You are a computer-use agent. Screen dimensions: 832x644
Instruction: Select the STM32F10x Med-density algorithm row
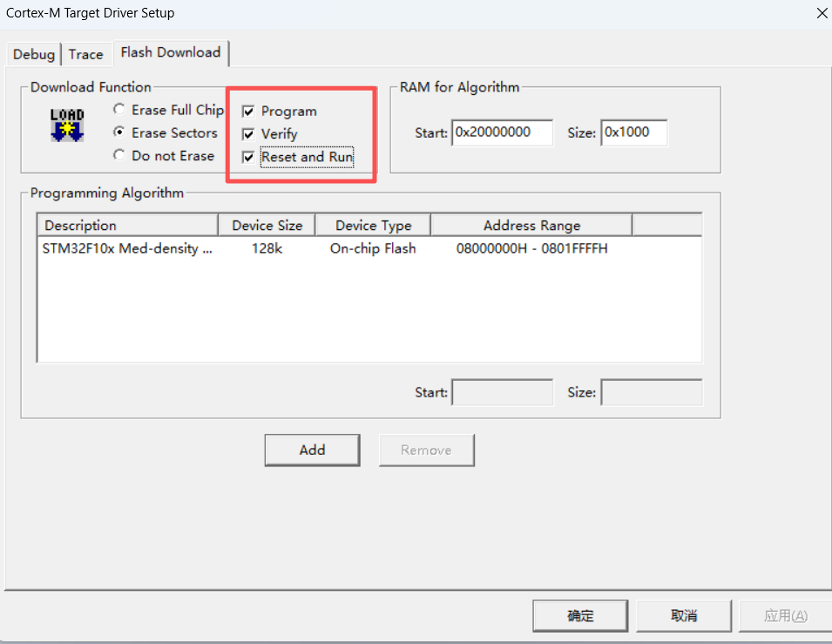coord(369,248)
